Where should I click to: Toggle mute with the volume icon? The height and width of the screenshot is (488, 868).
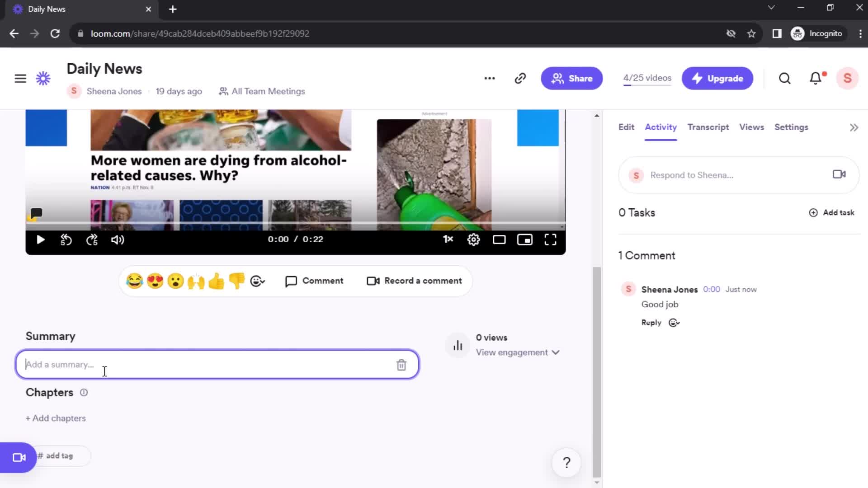[x=118, y=239]
